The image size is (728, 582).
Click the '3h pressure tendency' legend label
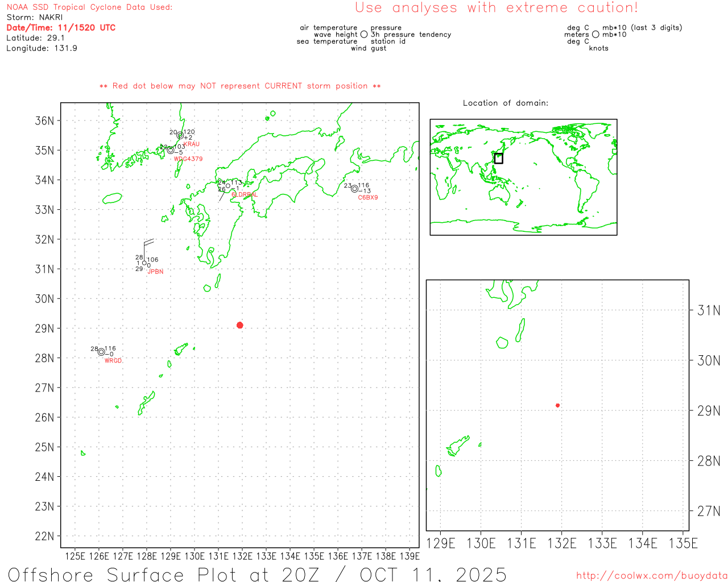[411, 35]
